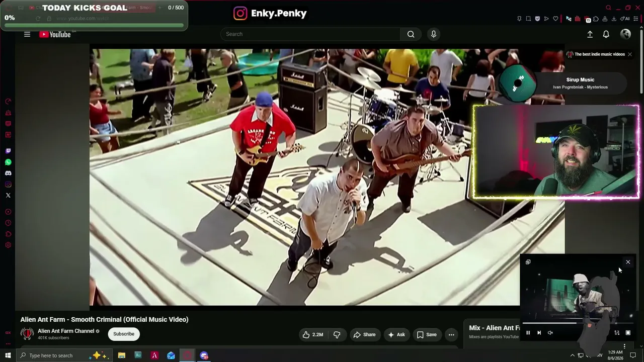Return mini player to its tab
Viewport: 644px width, 362px height.
528,262
